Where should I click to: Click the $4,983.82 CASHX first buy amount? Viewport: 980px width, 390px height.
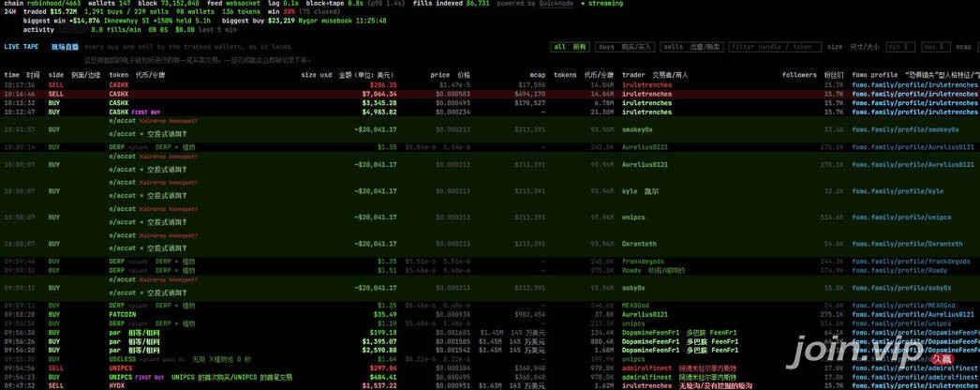[379, 112]
